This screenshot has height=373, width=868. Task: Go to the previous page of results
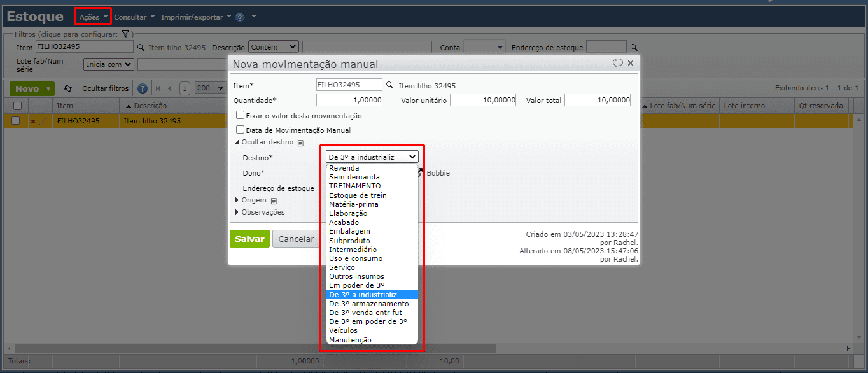tap(170, 88)
